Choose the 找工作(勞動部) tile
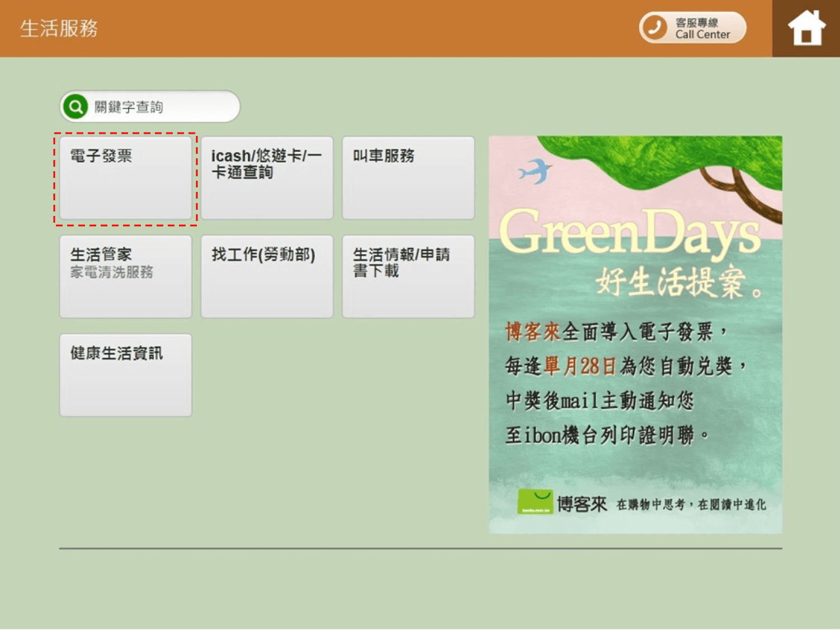This screenshot has height=630, width=840. [x=267, y=276]
